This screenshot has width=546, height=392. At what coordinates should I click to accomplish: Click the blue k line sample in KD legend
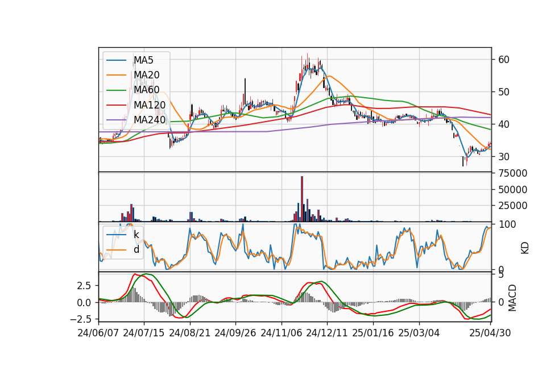(x=116, y=235)
